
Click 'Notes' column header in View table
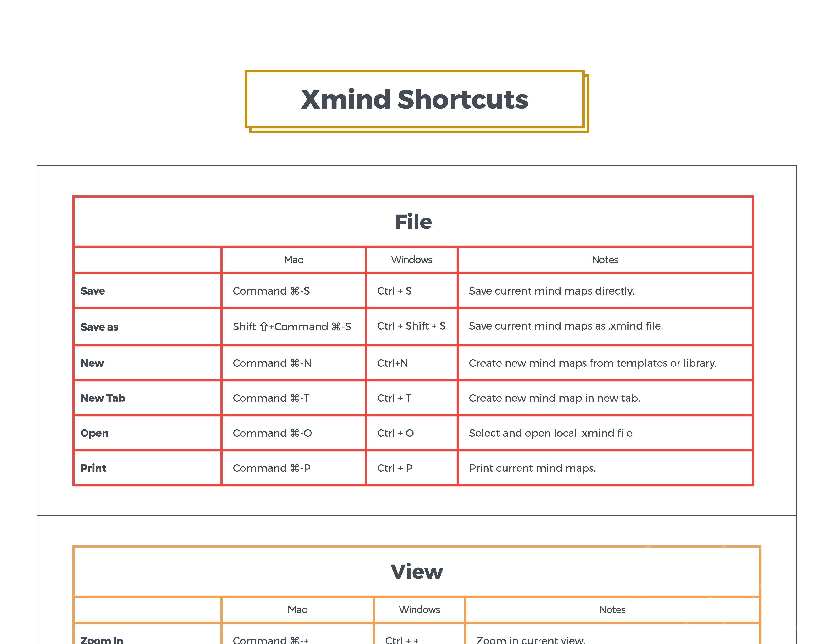[612, 610]
